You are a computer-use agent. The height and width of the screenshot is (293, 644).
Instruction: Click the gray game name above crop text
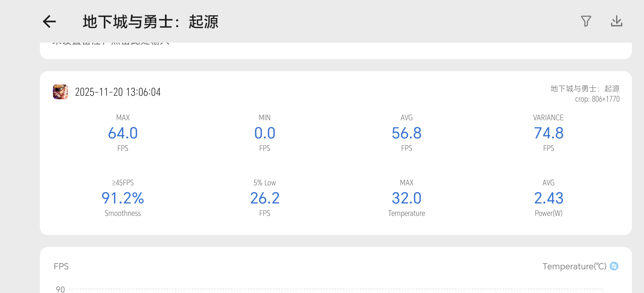[585, 88]
